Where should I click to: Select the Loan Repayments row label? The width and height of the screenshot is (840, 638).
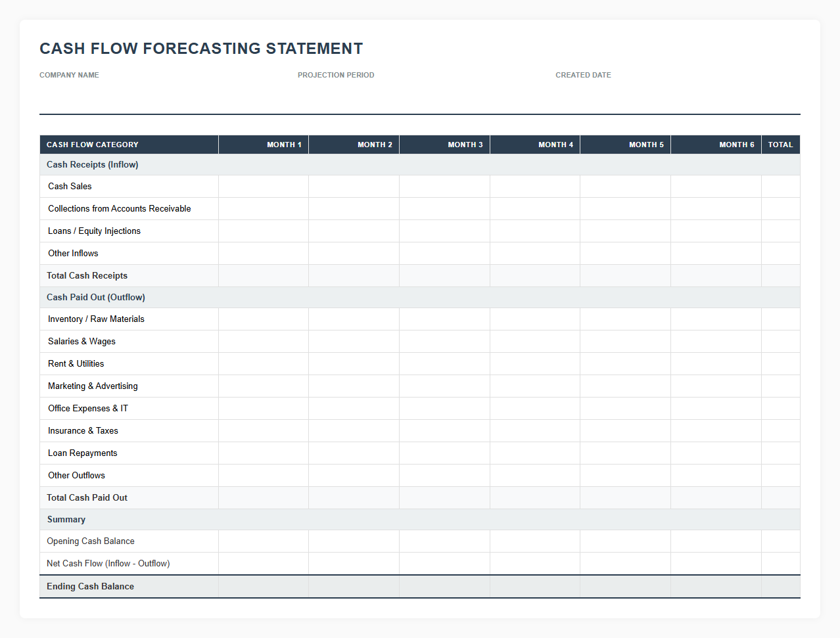click(x=82, y=453)
